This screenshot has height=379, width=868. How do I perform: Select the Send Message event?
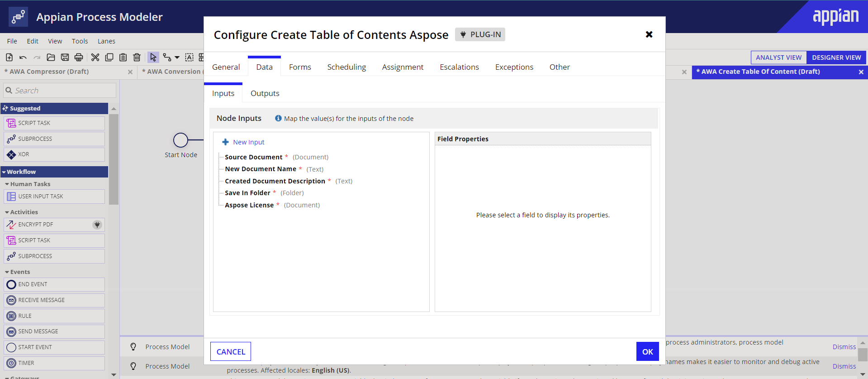click(54, 331)
